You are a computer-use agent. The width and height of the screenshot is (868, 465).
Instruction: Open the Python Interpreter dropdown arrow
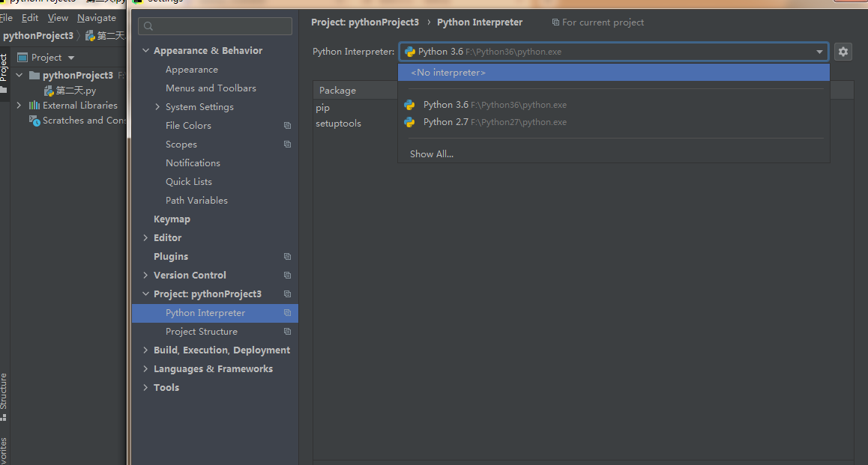coord(819,52)
